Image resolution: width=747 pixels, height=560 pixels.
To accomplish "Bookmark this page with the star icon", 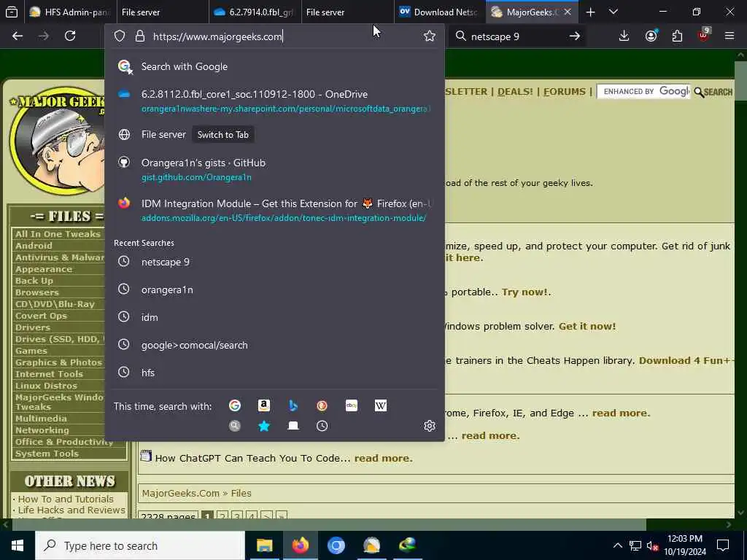I will [429, 36].
